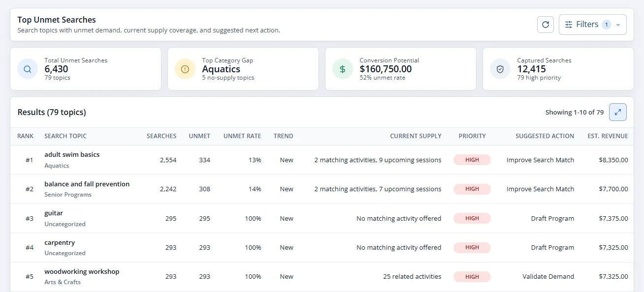The width and height of the screenshot is (644, 292).
Task: Click the 2,242 searches value
Action: tap(168, 189)
